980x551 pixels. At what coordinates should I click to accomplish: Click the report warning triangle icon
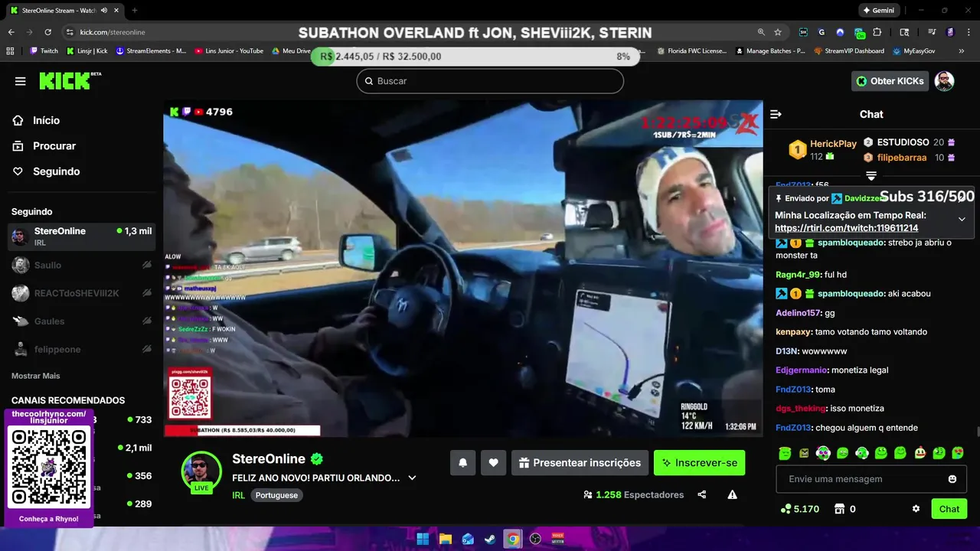(x=733, y=495)
